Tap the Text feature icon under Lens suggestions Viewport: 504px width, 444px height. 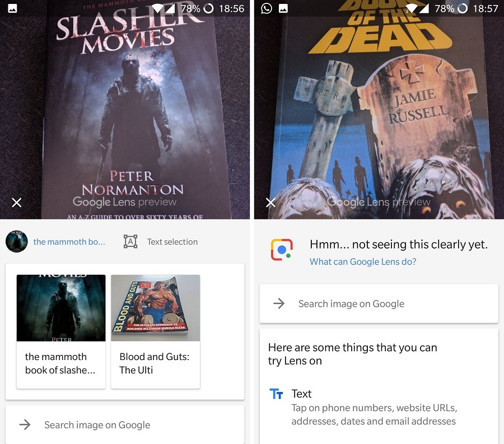click(x=277, y=394)
